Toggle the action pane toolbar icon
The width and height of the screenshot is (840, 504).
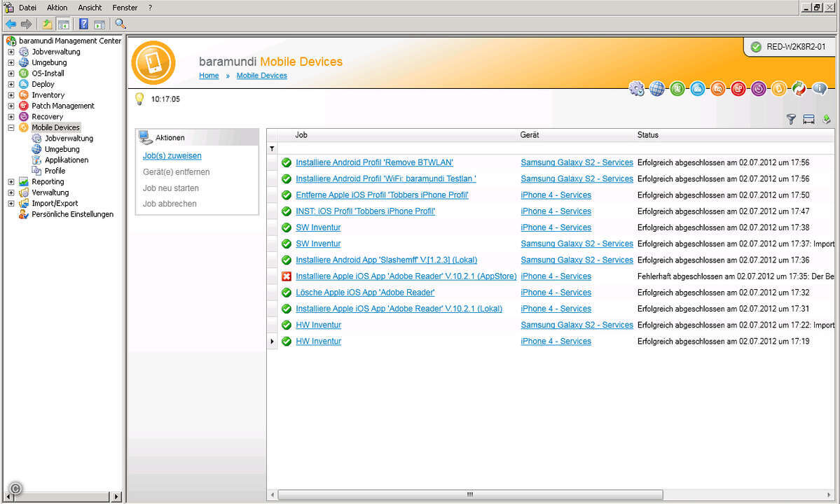point(99,24)
